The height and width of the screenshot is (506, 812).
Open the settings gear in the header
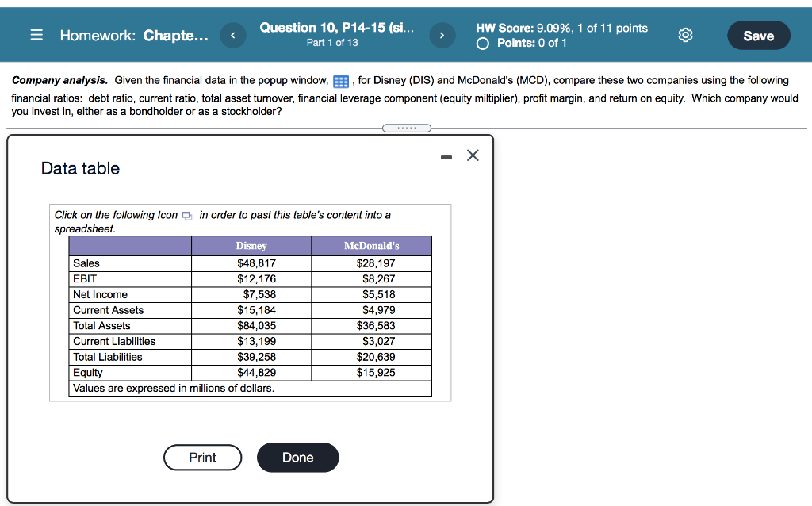coord(685,34)
